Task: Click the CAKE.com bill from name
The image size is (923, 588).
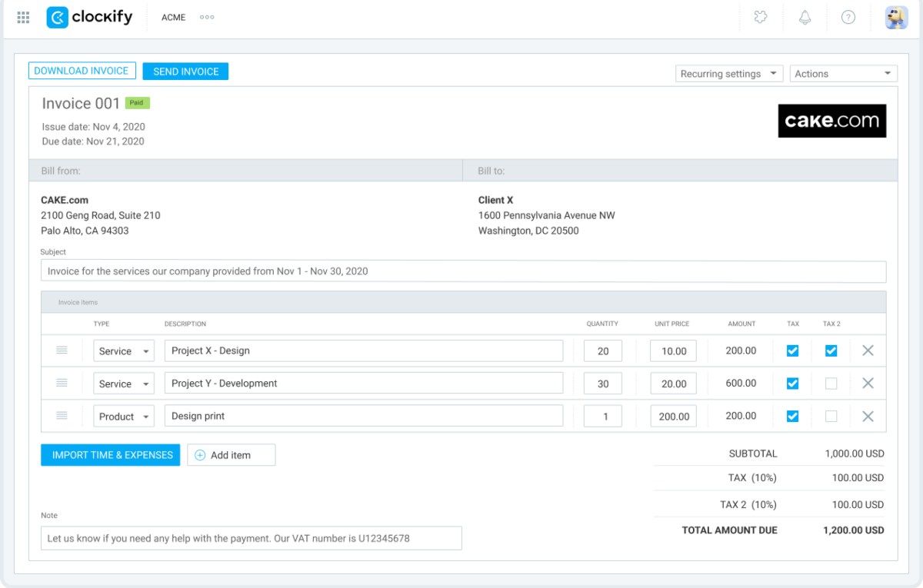Action: tap(65, 201)
